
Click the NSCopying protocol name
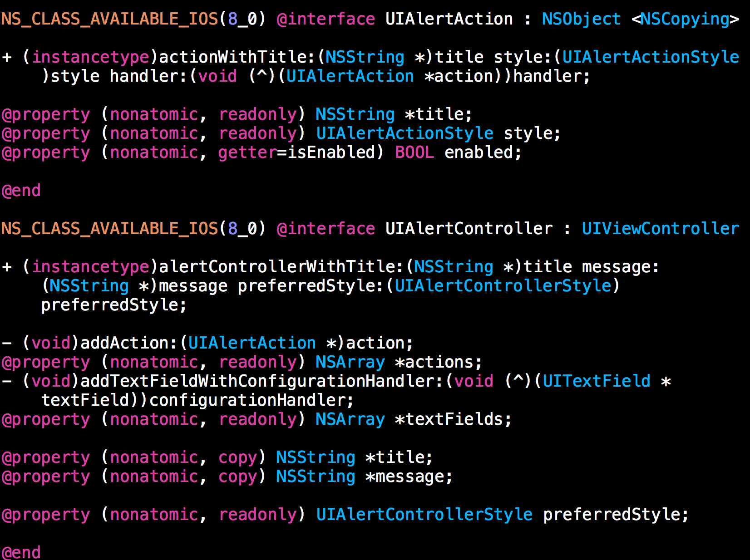point(685,19)
